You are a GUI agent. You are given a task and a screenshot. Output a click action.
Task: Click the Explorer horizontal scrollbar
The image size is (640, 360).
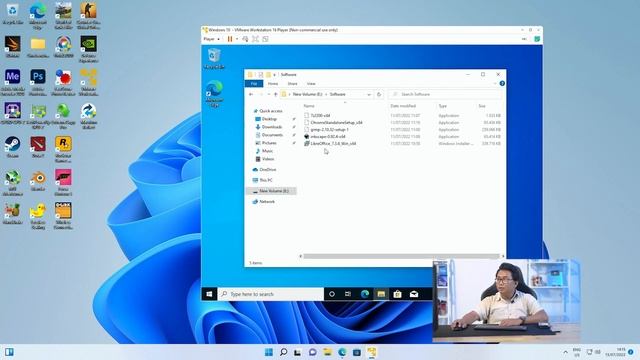coord(401,256)
